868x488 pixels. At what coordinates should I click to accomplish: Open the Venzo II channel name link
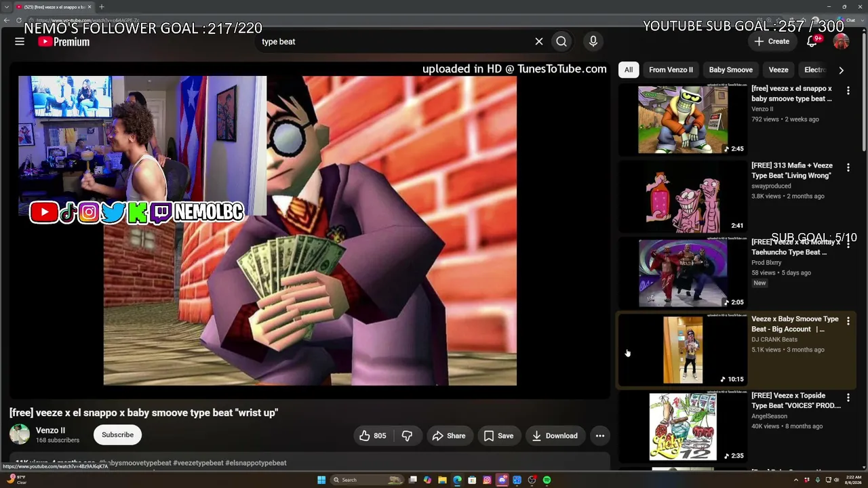coord(51,430)
